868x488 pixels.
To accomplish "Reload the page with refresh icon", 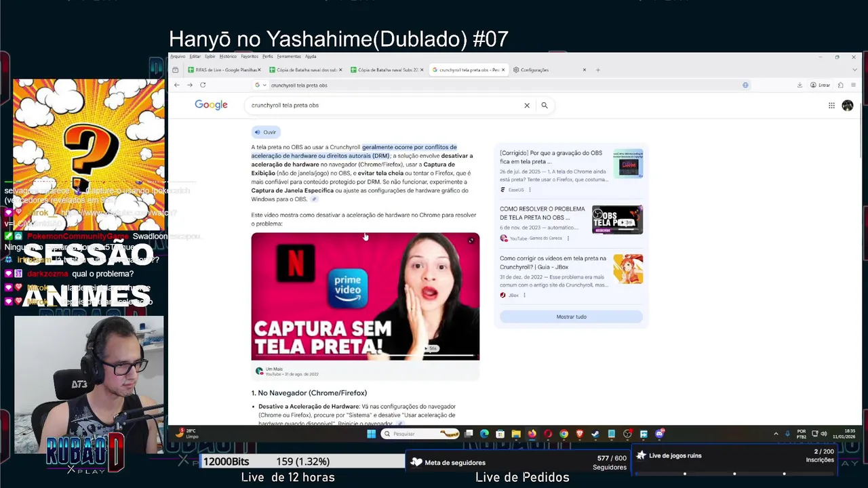I will coord(202,85).
